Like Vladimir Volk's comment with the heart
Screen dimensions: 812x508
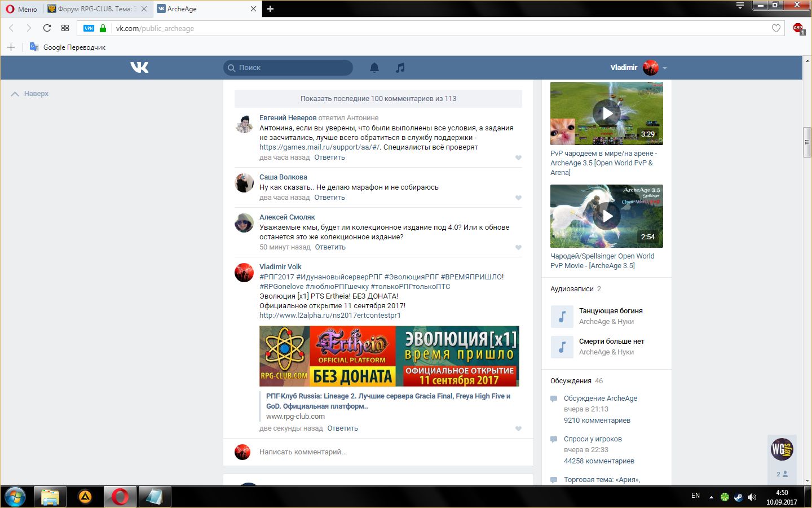coord(518,428)
